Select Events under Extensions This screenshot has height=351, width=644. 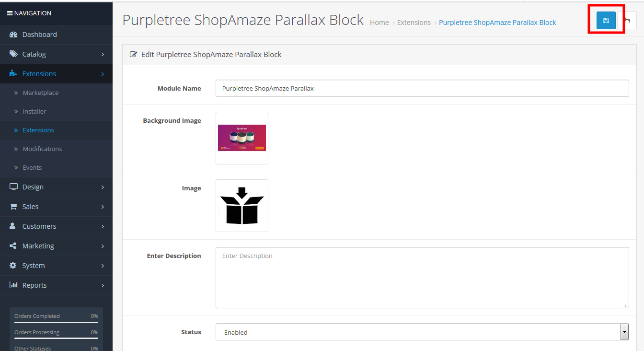coord(56,167)
